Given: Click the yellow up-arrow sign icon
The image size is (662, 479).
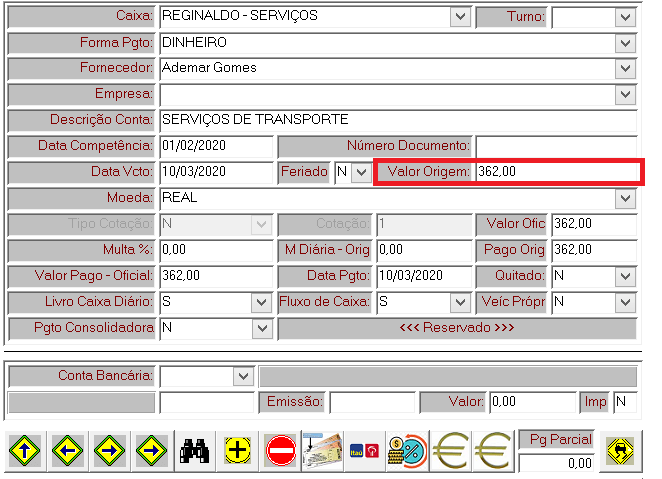Looking at the screenshot, I should click(x=24, y=451).
